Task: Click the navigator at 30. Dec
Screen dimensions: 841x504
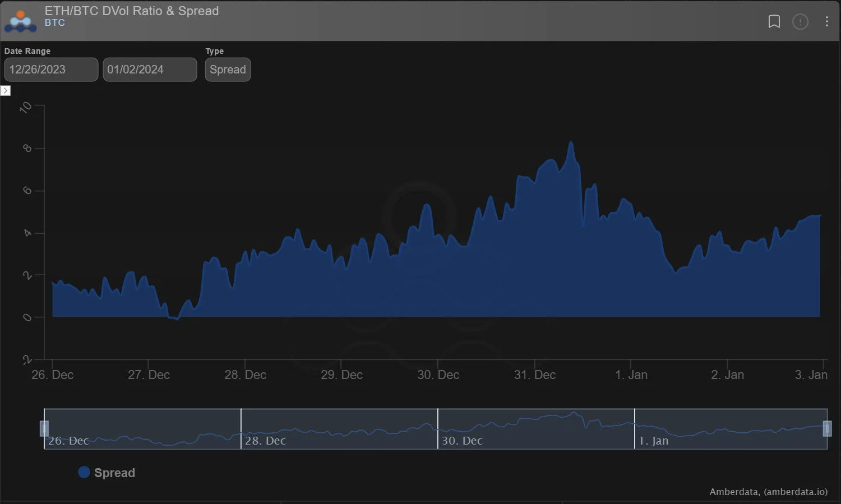Action: (462, 441)
